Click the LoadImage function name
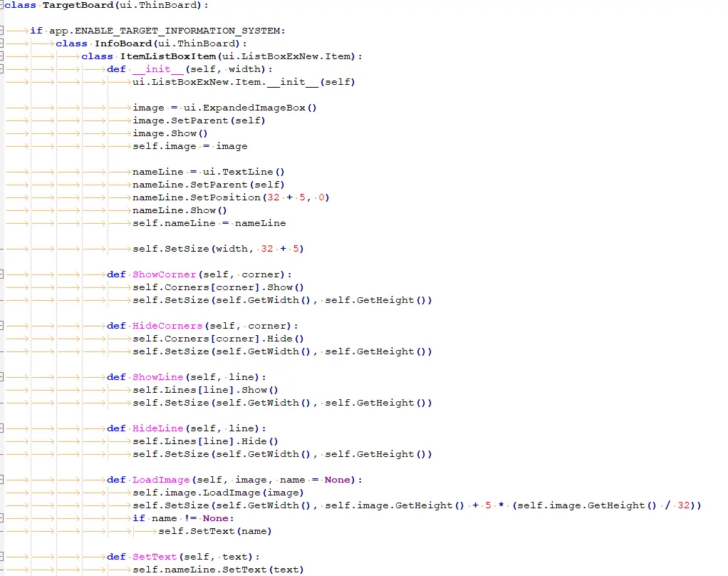The height and width of the screenshot is (576, 728). pos(161,479)
